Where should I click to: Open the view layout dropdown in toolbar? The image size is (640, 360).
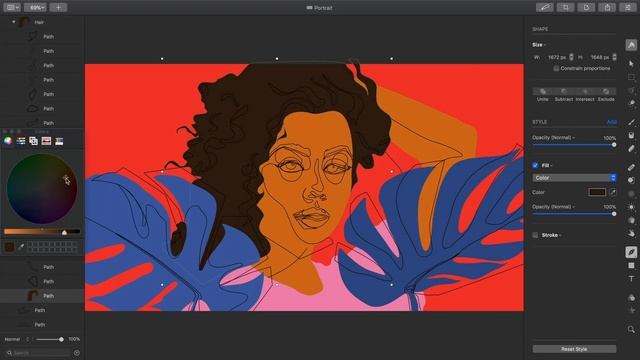(x=12, y=7)
